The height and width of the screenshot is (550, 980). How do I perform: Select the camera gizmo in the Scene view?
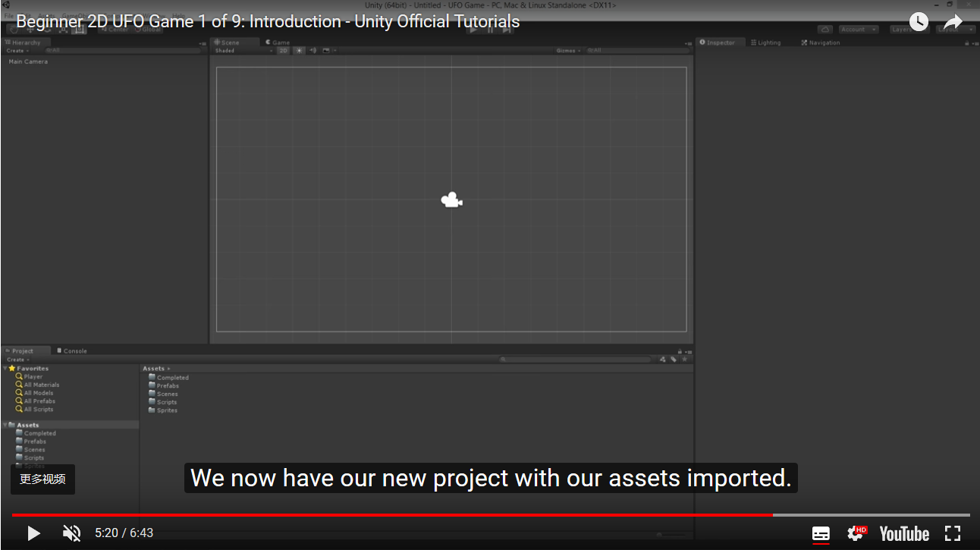click(x=452, y=200)
